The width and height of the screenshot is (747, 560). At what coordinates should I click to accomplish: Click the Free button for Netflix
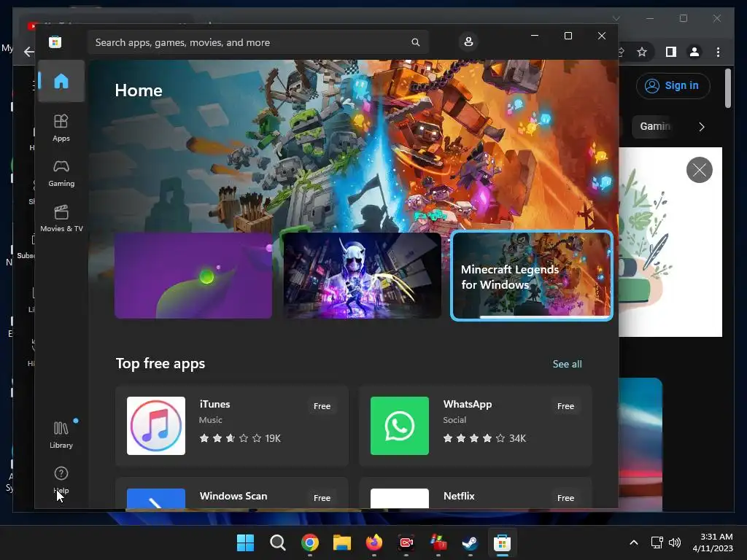coord(565,497)
